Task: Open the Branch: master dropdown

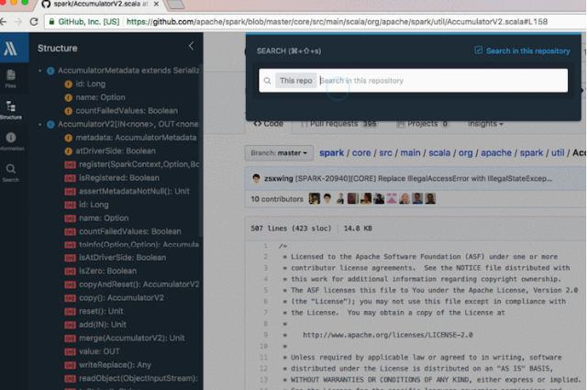Action: click(279, 153)
